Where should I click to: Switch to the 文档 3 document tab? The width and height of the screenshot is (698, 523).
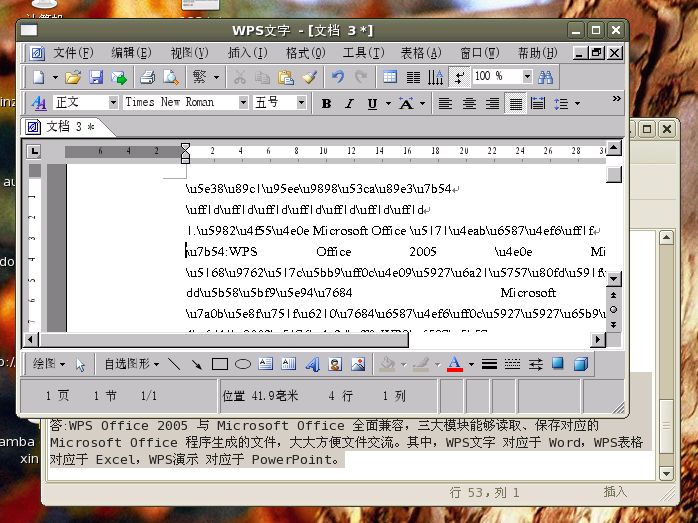point(66,127)
